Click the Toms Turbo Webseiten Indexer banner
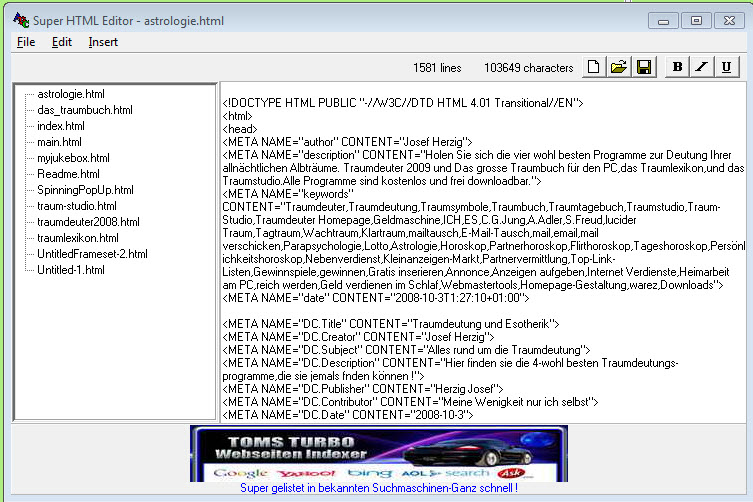The height and width of the screenshot is (502, 753). [x=379, y=453]
